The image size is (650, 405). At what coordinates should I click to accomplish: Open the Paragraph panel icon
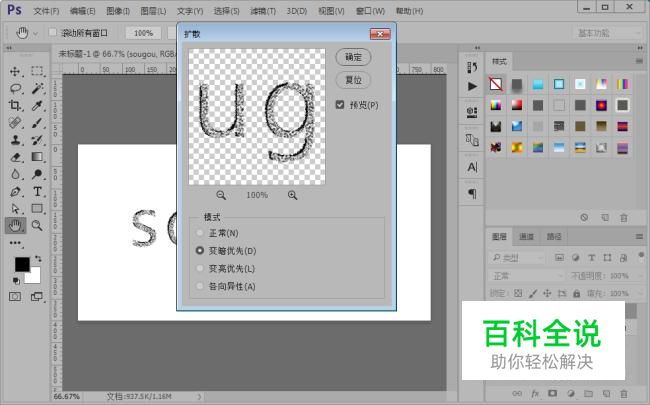[472, 194]
